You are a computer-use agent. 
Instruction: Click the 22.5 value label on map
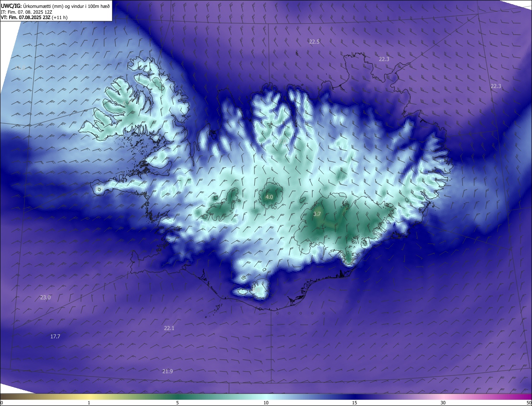coord(314,42)
